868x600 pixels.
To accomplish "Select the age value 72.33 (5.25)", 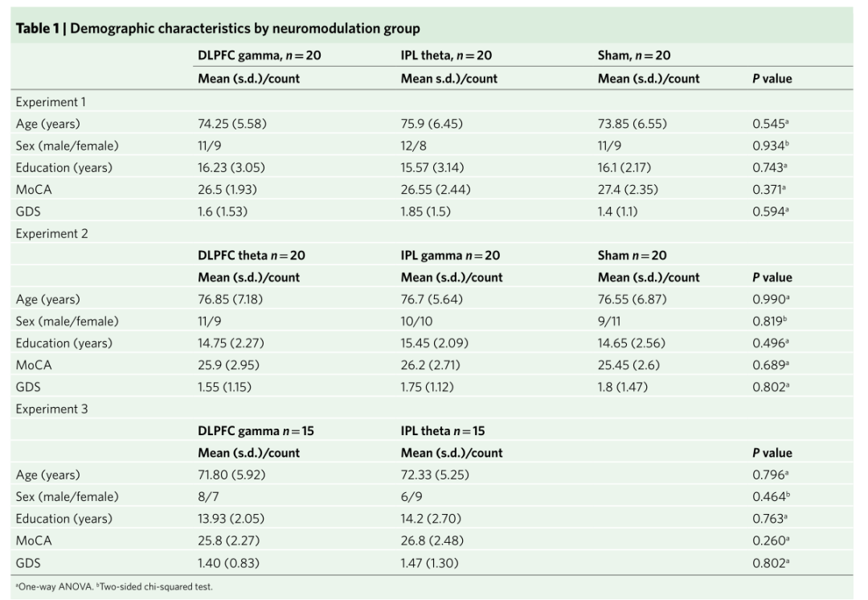I will [435, 475].
